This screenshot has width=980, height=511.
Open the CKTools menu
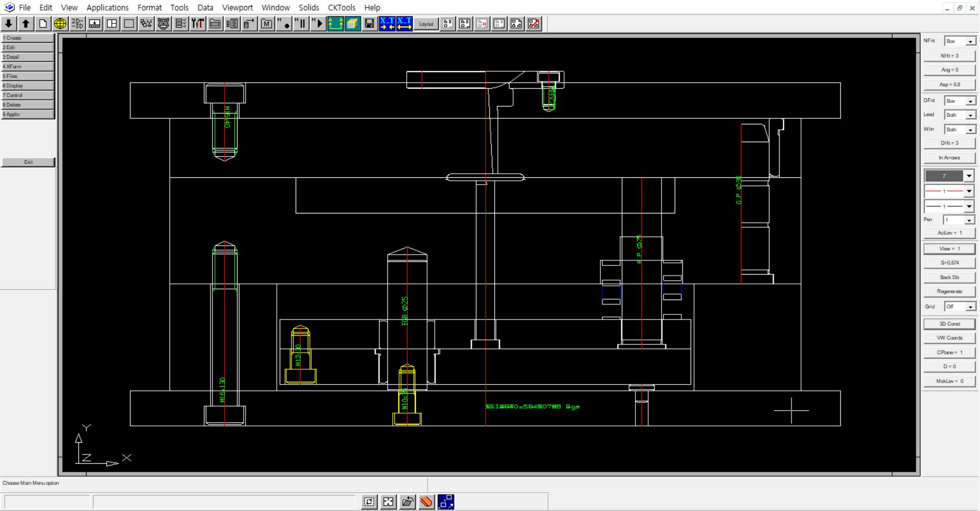[x=341, y=8]
